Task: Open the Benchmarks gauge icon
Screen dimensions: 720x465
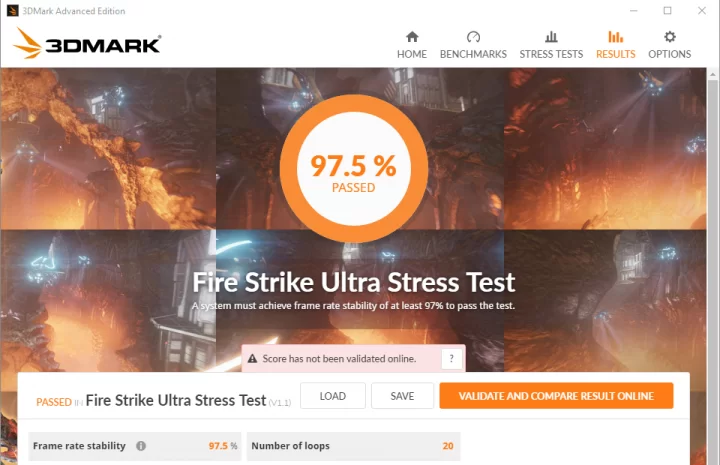Action: pos(473,36)
